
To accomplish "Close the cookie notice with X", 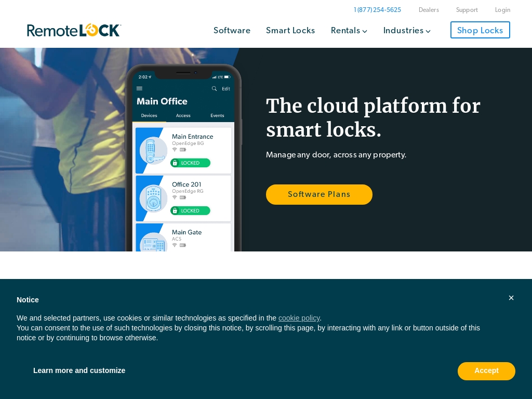I will (511, 298).
